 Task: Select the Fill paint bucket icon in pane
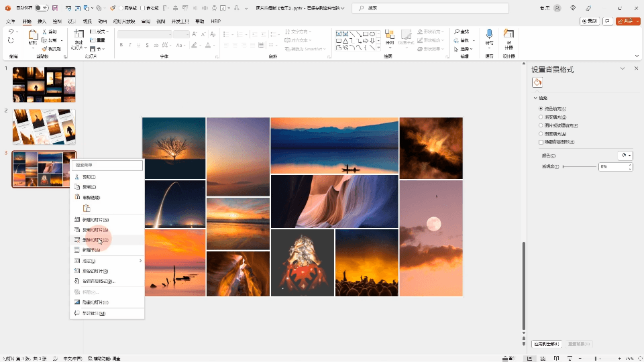coord(537,82)
